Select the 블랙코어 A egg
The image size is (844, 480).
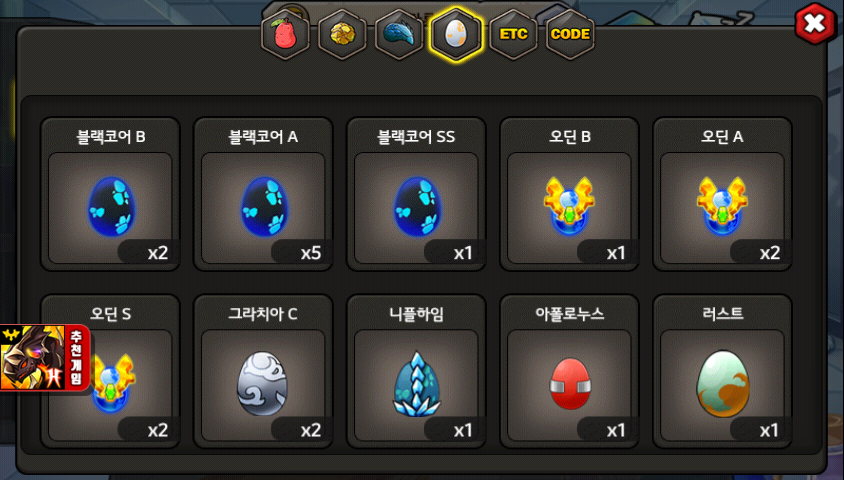pyautogui.click(x=263, y=194)
